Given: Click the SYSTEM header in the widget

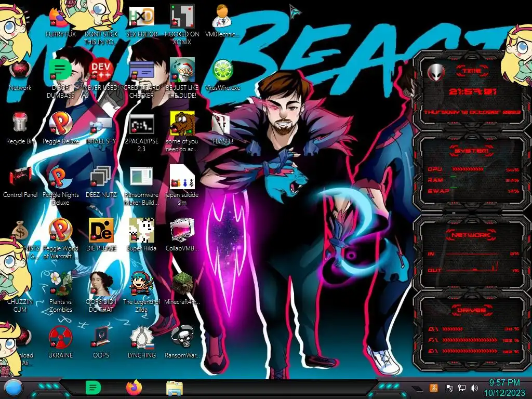Looking at the screenshot, I should pos(472,151).
